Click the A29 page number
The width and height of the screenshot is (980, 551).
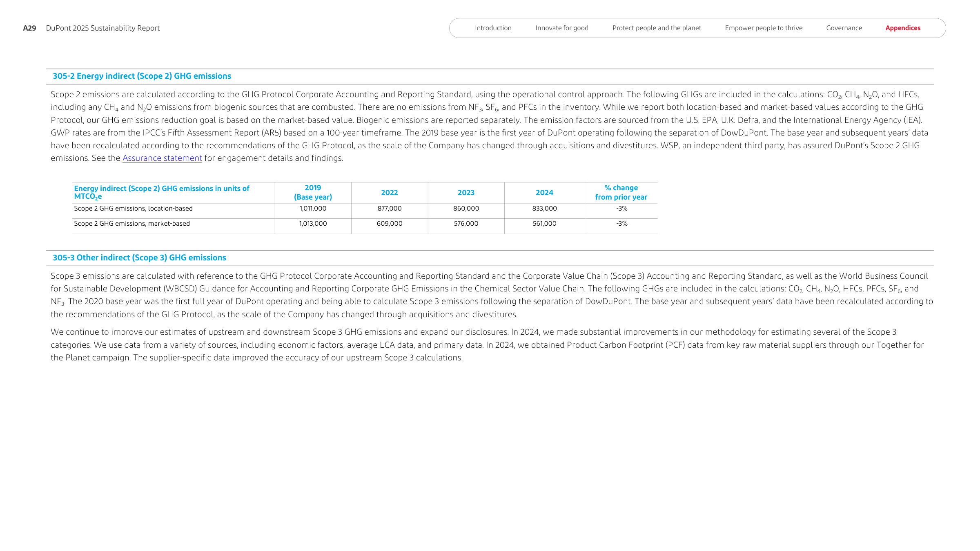click(29, 28)
